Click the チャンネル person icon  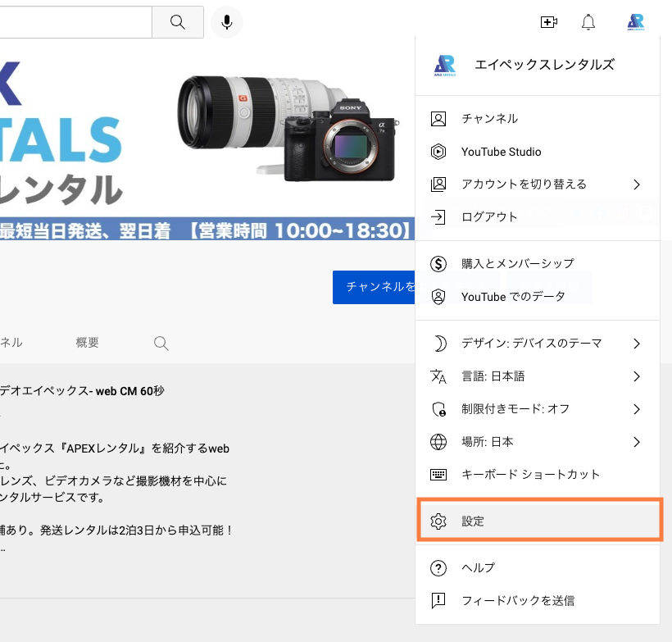(x=438, y=119)
